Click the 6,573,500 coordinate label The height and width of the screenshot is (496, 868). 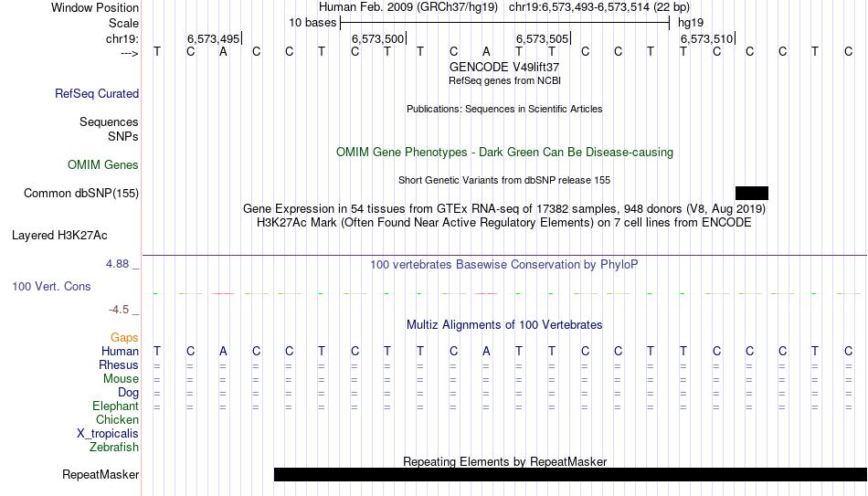pos(377,38)
